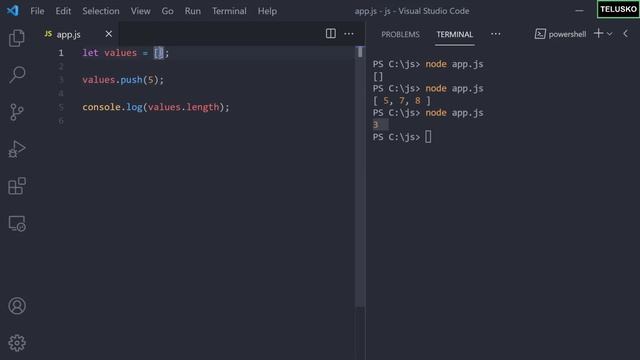Minimize the VS Code window
Screen dimensions: 640x360
tap(579, 11)
